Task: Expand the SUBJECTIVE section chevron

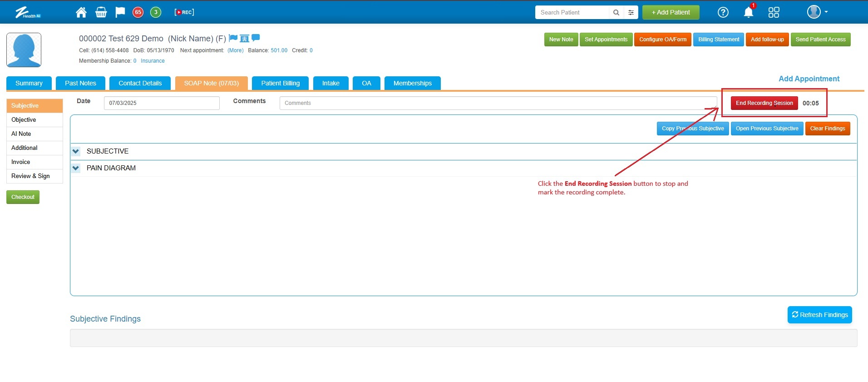Action: coord(76,151)
